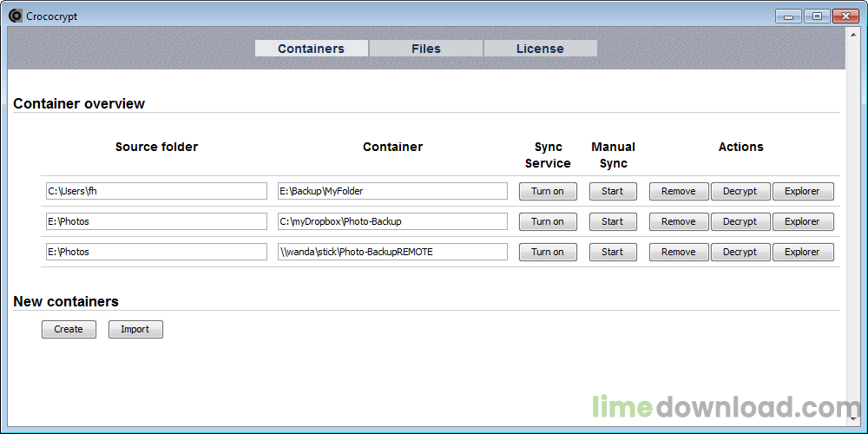Select the Containers tab
868x434 pixels.
[x=311, y=49]
